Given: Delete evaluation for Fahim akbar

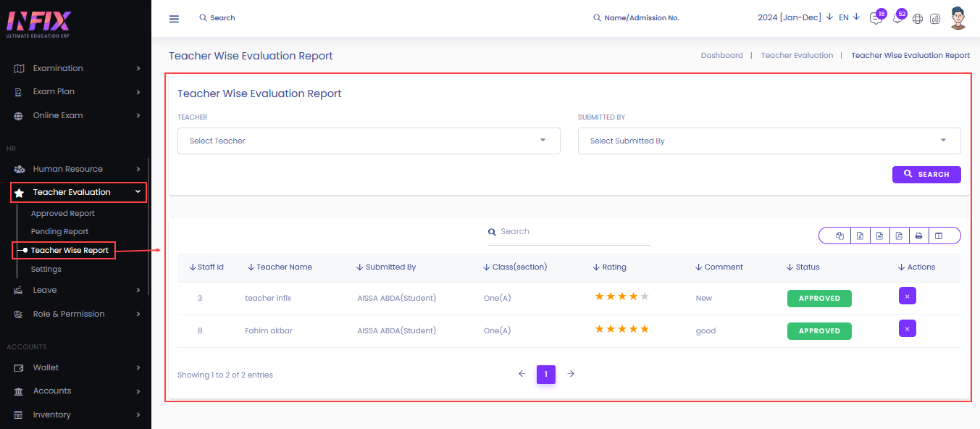Looking at the screenshot, I should [907, 328].
